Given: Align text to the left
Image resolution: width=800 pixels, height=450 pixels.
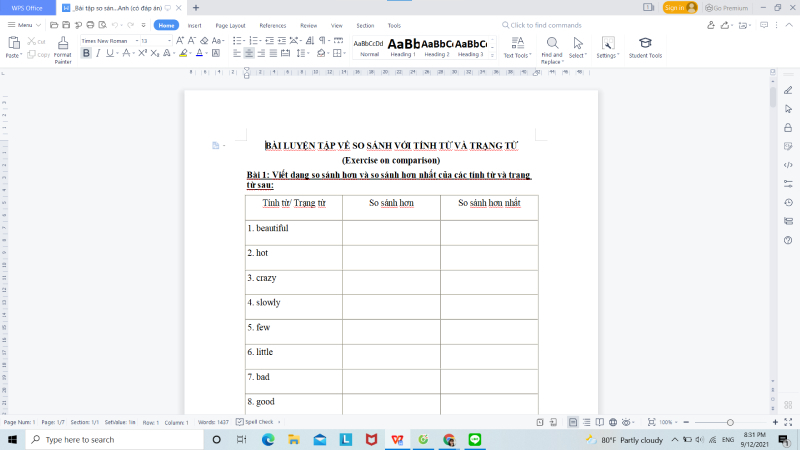Looking at the screenshot, I should click(237, 53).
